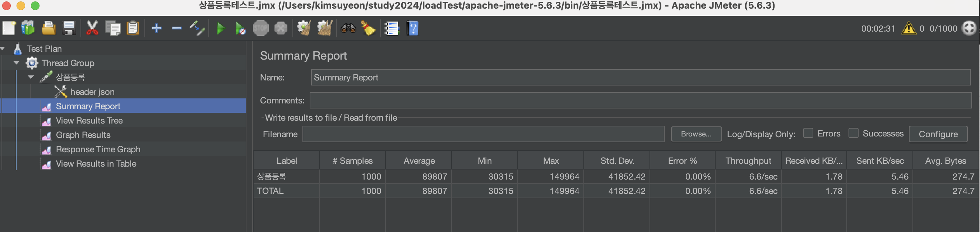The height and width of the screenshot is (232, 980).
Task: Click the 41852.42 value in the TOTAL row
Action: 627,191
